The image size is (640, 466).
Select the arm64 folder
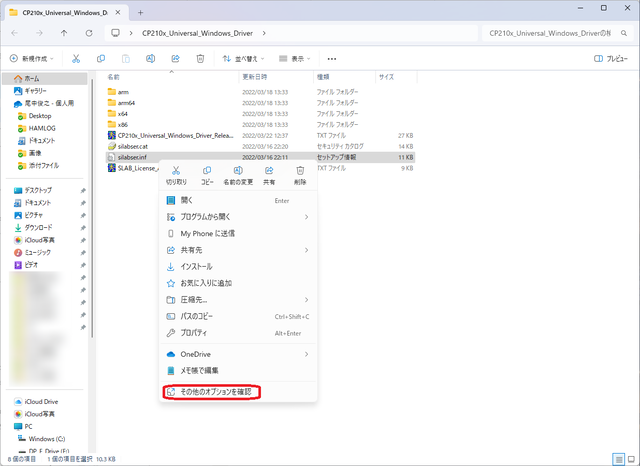[260, 103]
